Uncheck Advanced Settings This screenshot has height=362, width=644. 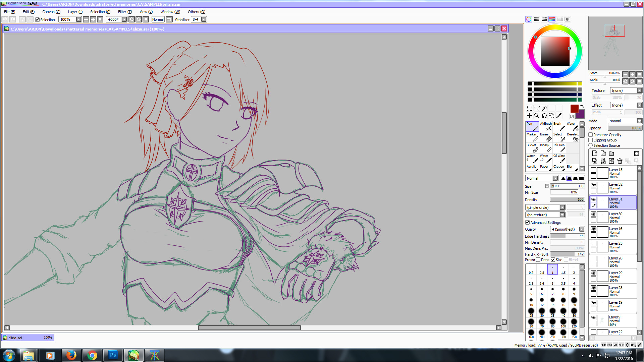click(527, 222)
